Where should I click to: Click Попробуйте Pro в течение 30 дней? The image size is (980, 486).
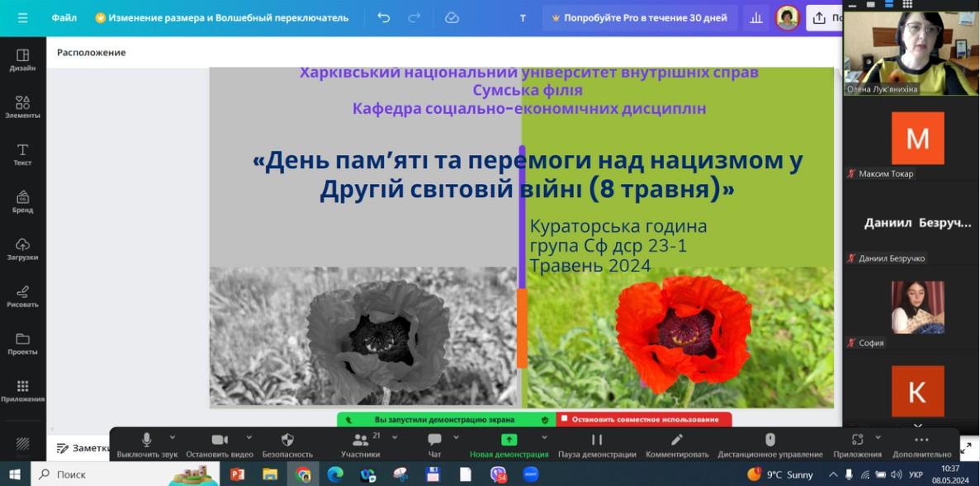639,17
